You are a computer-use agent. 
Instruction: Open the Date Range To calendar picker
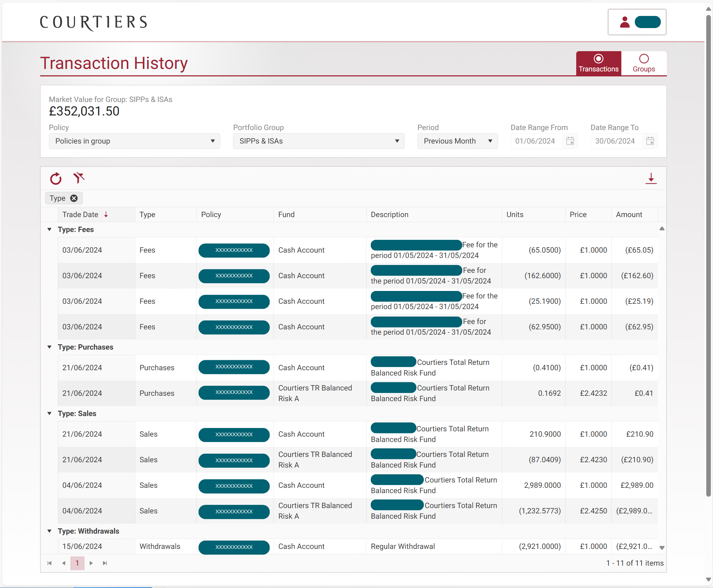(x=650, y=141)
